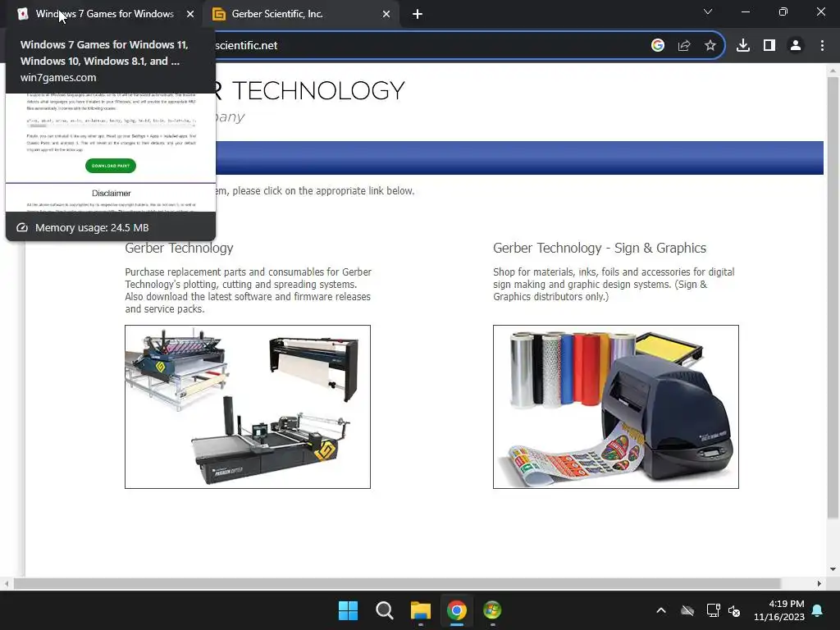
Task: Click the cutting machines product image
Action: 248,407
